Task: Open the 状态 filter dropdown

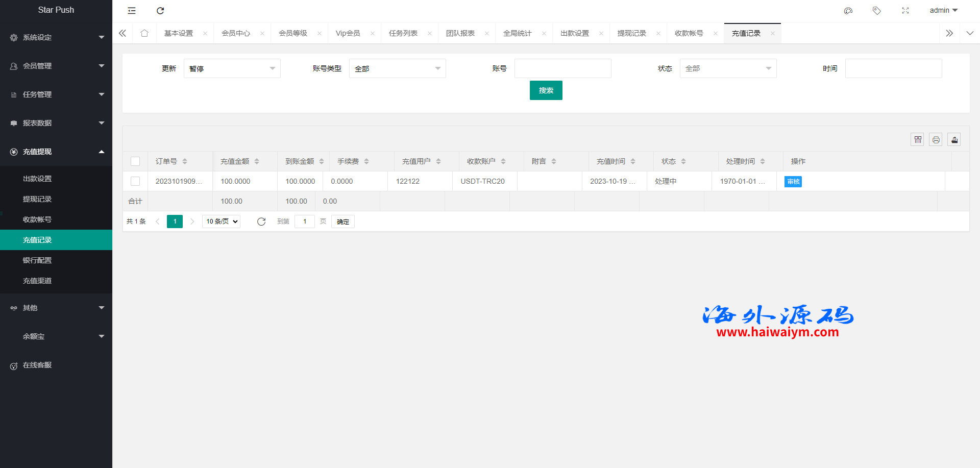Action: (x=728, y=68)
